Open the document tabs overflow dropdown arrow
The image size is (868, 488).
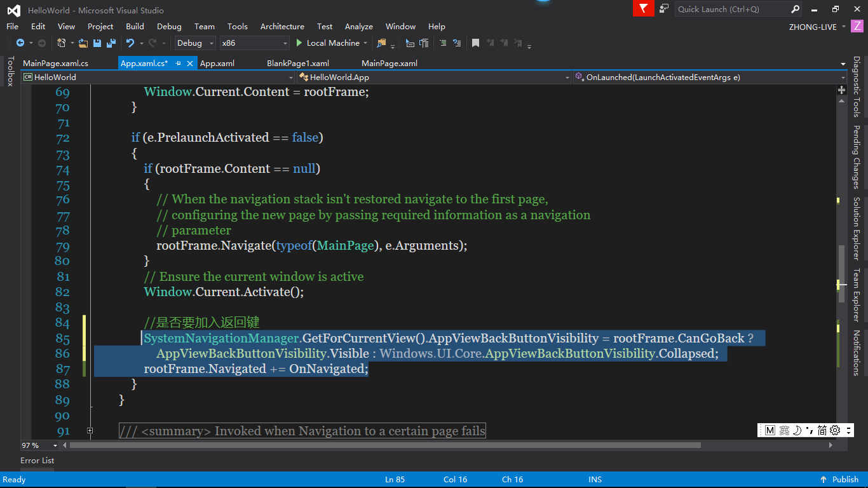pyautogui.click(x=842, y=64)
